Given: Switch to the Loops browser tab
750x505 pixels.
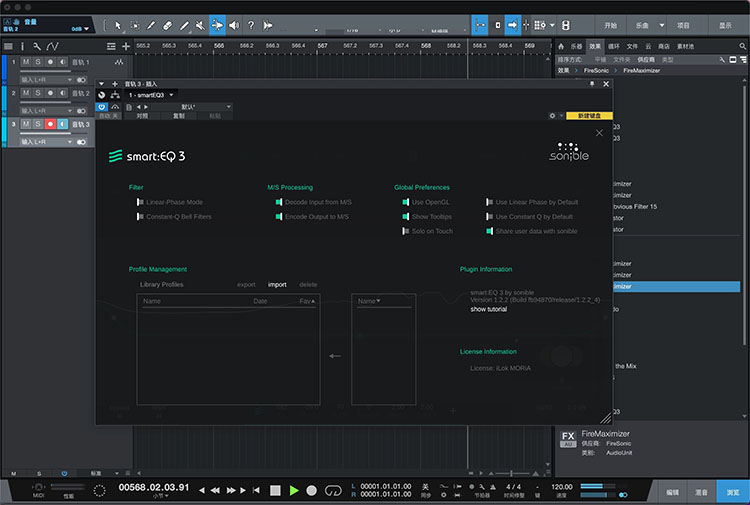Looking at the screenshot, I should (x=614, y=46).
